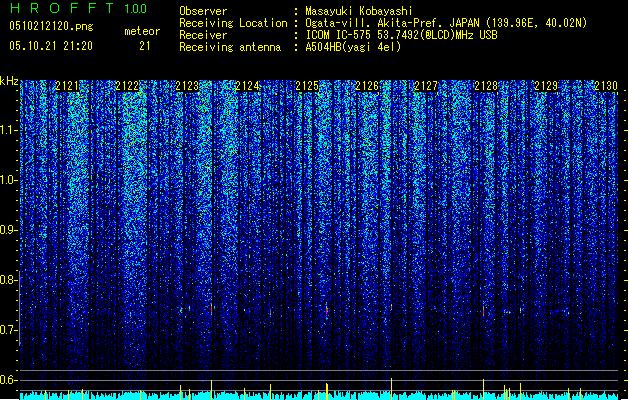Click the 'Receiver' field label
This screenshot has width=629, height=400.
tap(203, 35)
